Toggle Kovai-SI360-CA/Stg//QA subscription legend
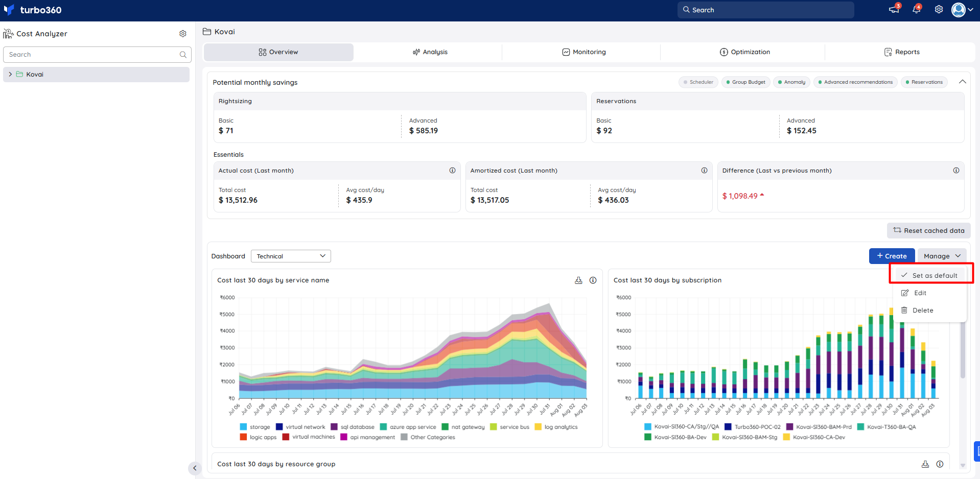The image size is (980, 479). point(682,427)
